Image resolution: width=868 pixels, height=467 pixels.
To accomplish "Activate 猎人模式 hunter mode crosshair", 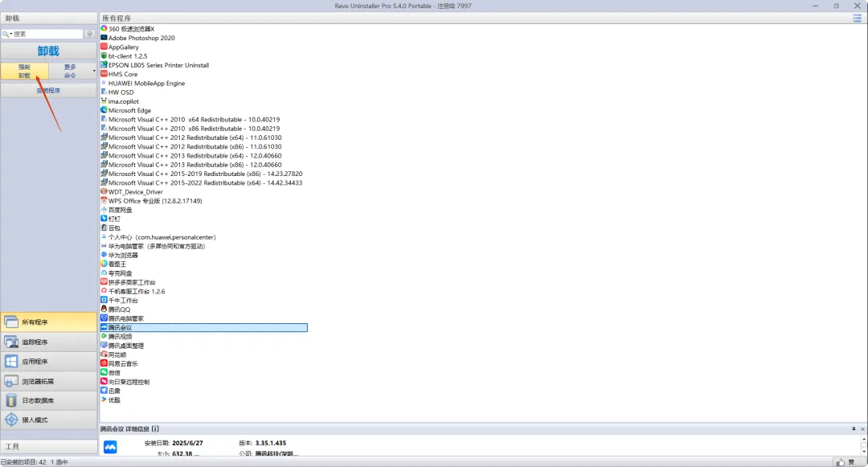I will [x=49, y=420].
